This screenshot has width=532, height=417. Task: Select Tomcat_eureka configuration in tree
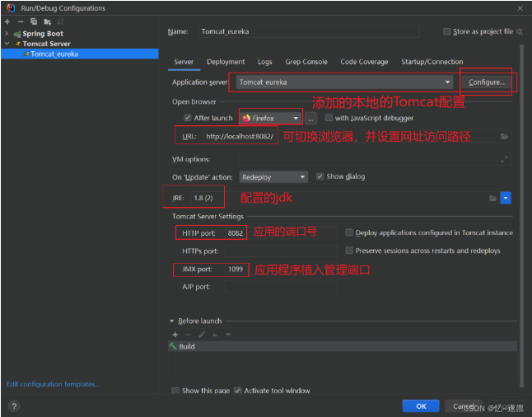point(80,54)
